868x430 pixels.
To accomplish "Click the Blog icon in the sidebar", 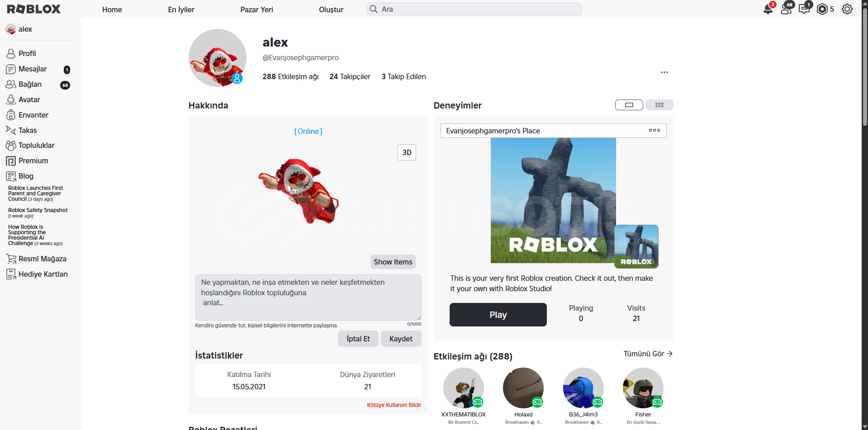I will coord(11,176).
